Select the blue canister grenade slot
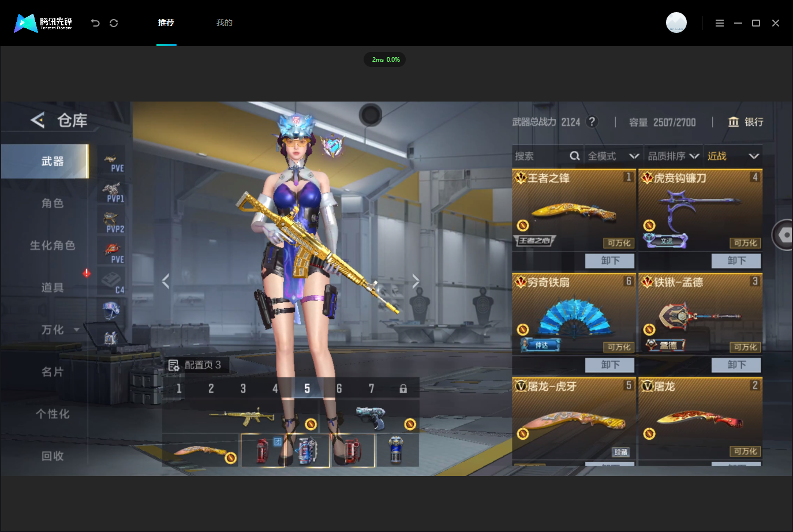 coord(307,450)
